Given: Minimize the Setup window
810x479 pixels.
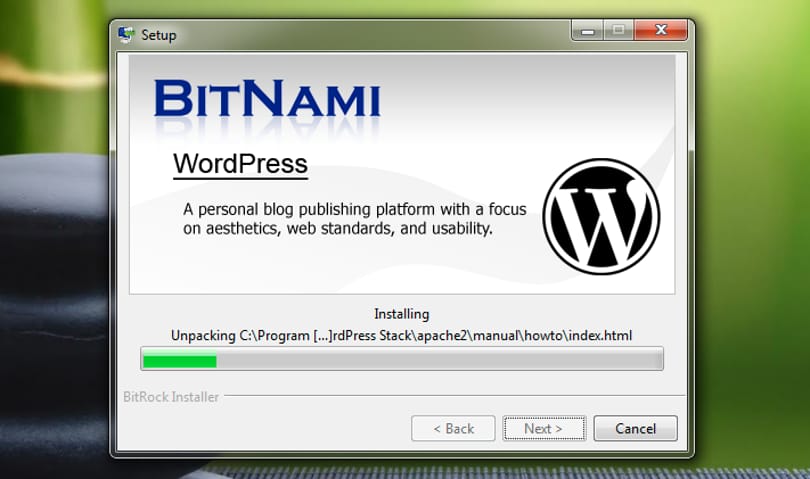Looking at the screenshot, I should pyautogui.click(x=587, y=30).
